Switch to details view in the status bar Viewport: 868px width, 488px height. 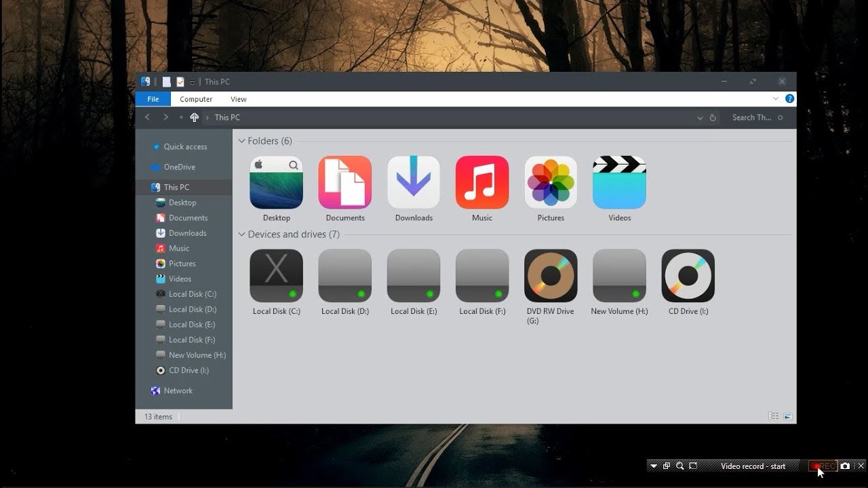[x=773, y=415]
